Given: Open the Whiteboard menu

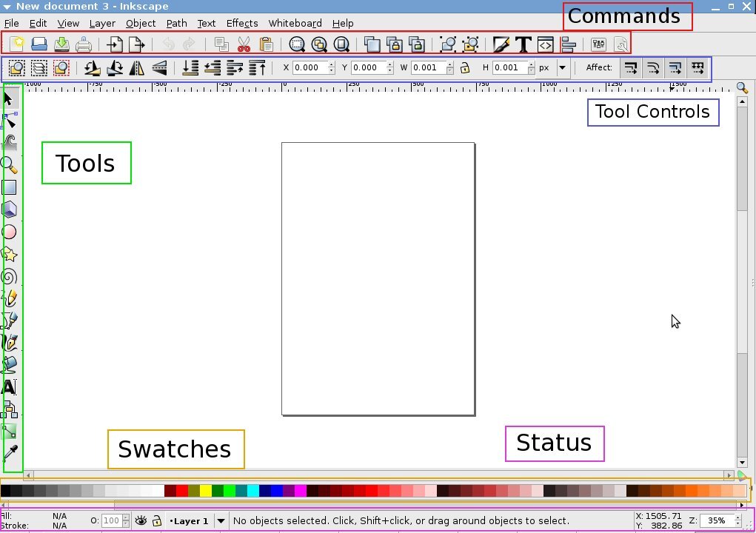Looking at the screenshot, I should [x=295, y=23].
